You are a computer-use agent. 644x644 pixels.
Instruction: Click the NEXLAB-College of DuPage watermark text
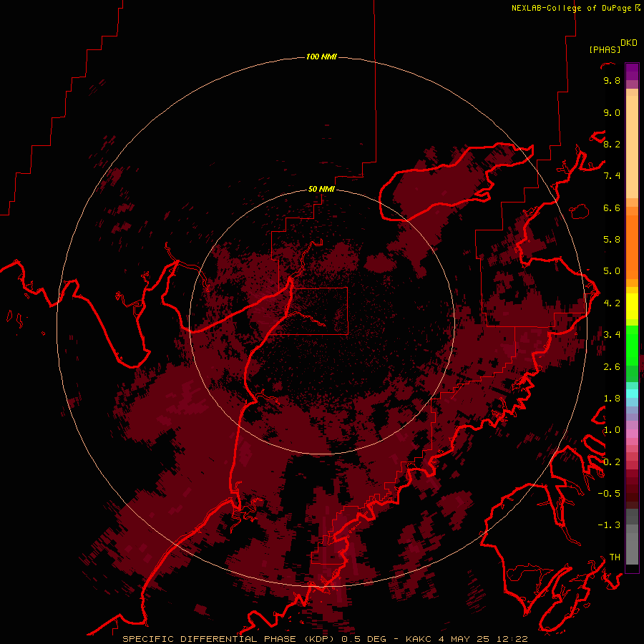click(571, 8)
